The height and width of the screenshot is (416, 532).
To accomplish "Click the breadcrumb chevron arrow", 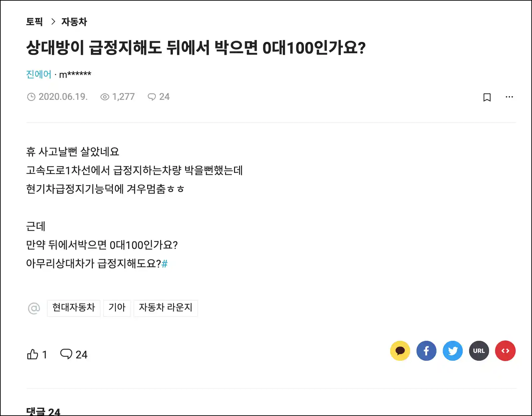I will (x=53, y=22).
